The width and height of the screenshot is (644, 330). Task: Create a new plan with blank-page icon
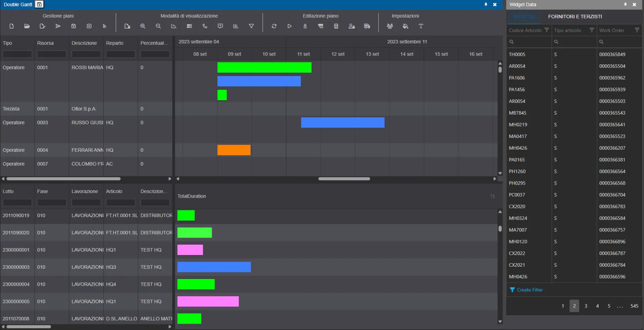point(11,26)
